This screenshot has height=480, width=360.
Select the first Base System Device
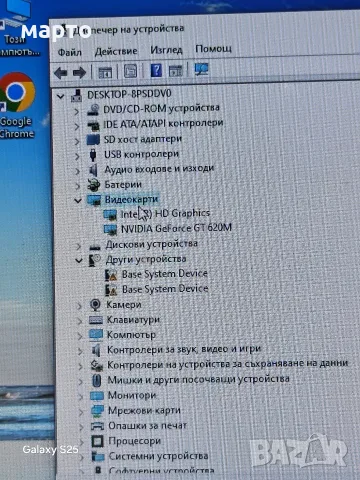165,274
